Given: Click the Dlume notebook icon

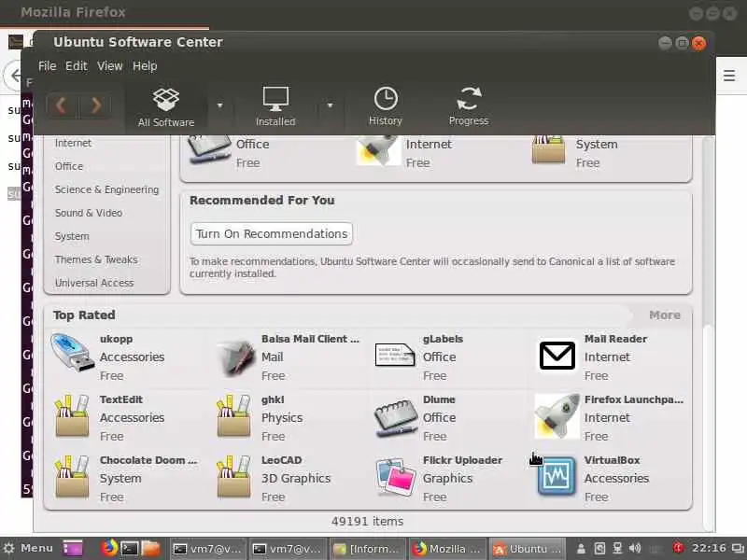Looking at the screenshot, I should [x=395, y=417].
